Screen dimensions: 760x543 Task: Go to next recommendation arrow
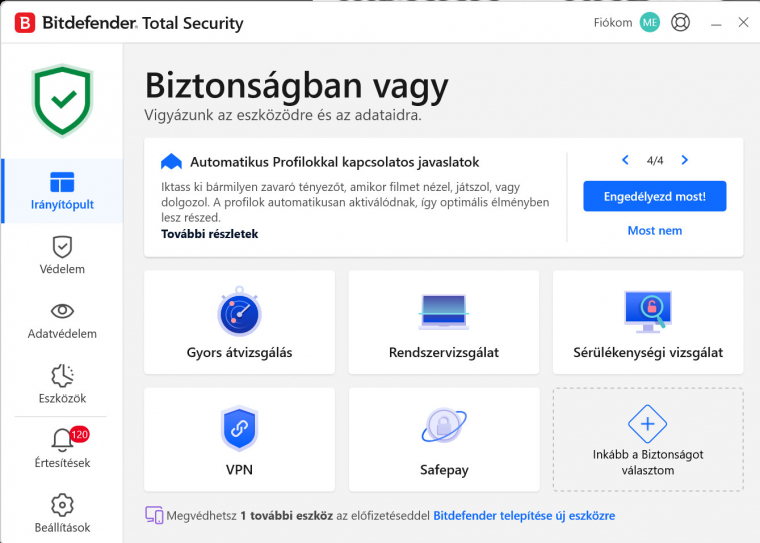pyautogui.click(x=684, y=160)
